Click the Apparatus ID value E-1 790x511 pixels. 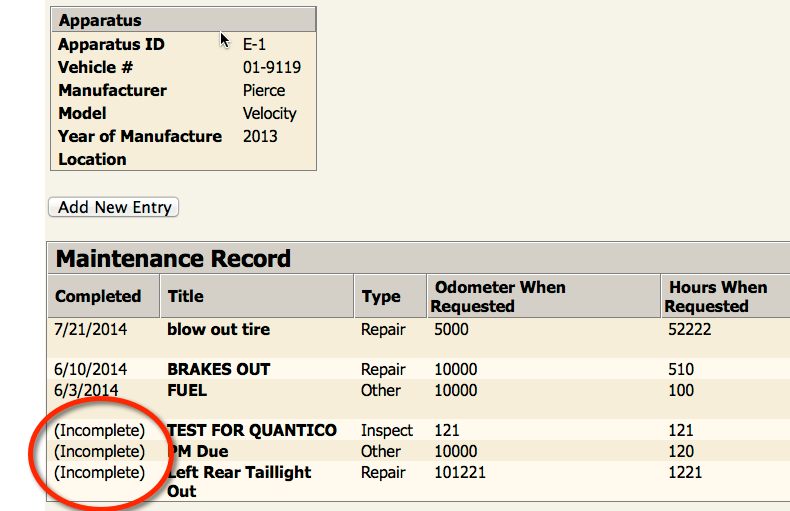pos(254,44)
